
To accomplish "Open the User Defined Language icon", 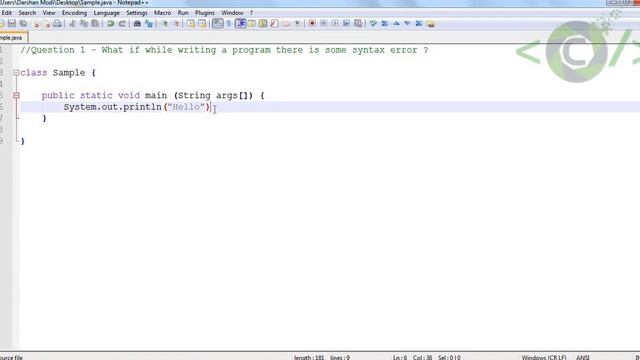I will pyautogui.click(x=252, y=24).
